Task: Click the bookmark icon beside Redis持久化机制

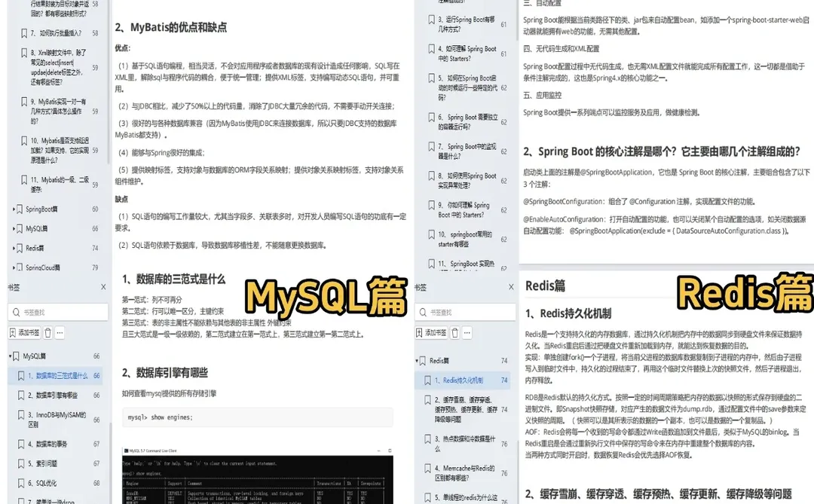Action: coord(430,380)
